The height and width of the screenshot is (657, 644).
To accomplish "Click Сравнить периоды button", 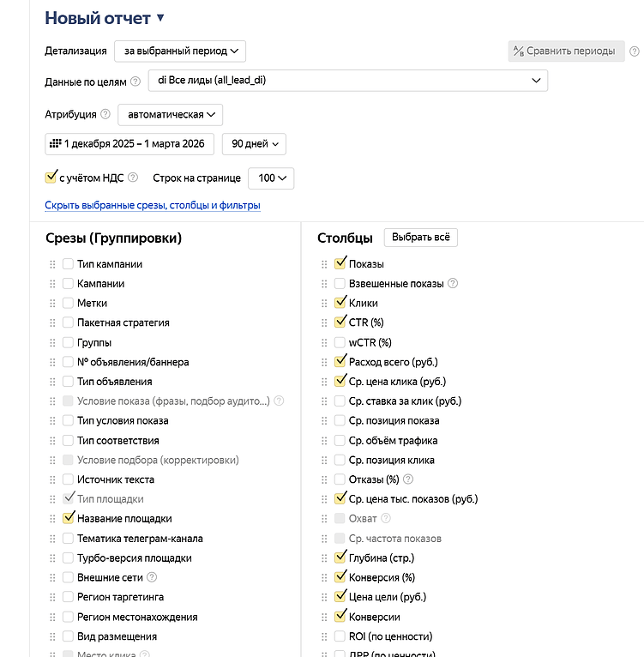I will (x=566, y=51).
